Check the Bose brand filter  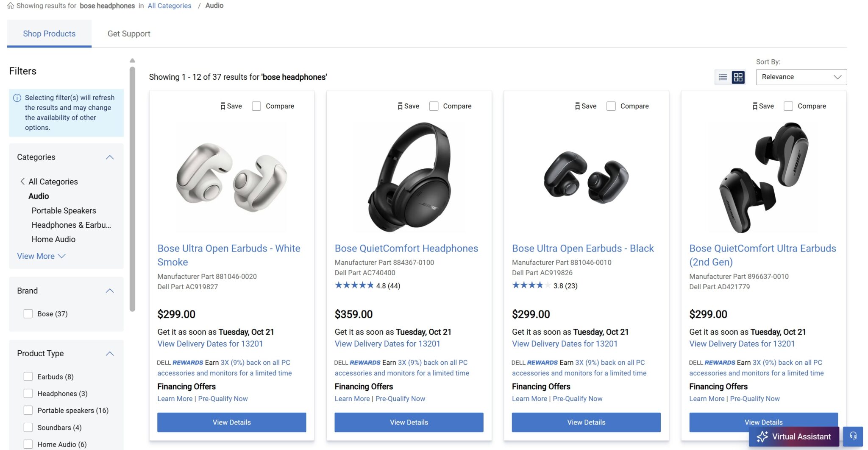click(28, 314)
